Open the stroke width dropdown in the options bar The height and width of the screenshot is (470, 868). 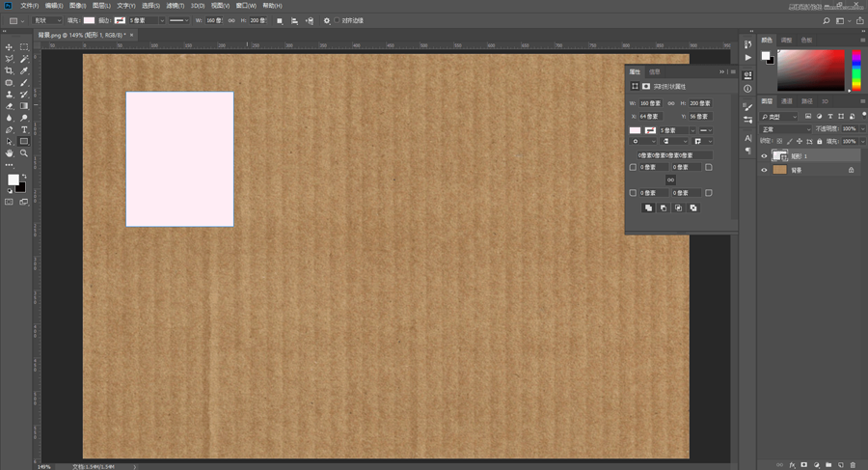tap(162, 20)
